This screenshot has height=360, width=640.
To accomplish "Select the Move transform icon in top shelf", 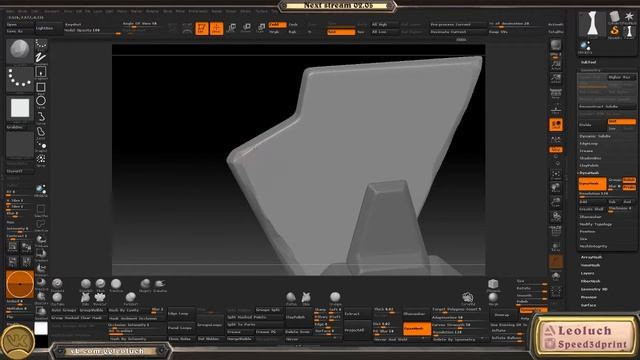I will (x=231, y=28).
